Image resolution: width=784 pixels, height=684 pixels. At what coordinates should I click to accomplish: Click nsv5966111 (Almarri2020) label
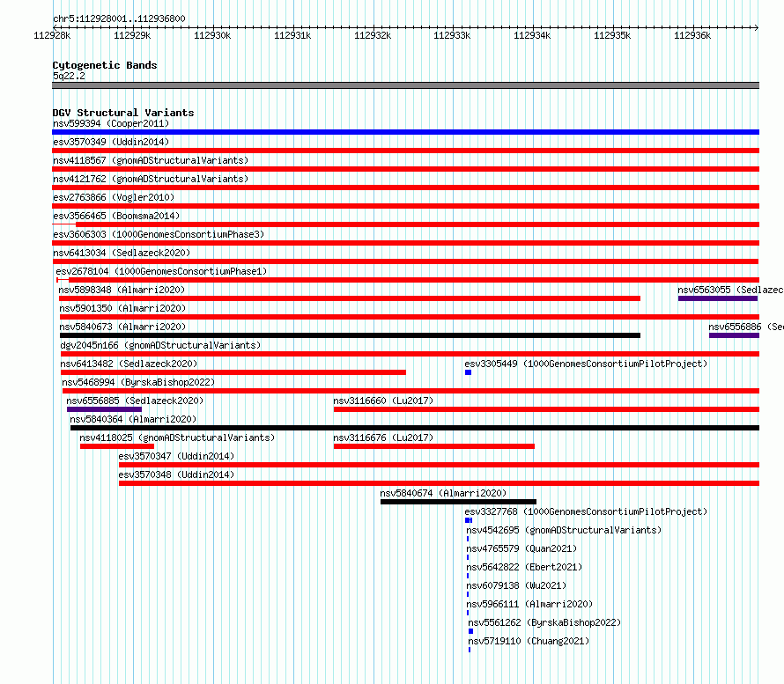(x=529, y=604)
